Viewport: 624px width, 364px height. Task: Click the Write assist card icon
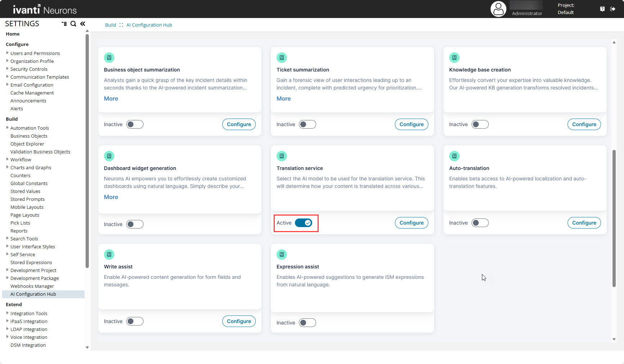click(109, 254)
